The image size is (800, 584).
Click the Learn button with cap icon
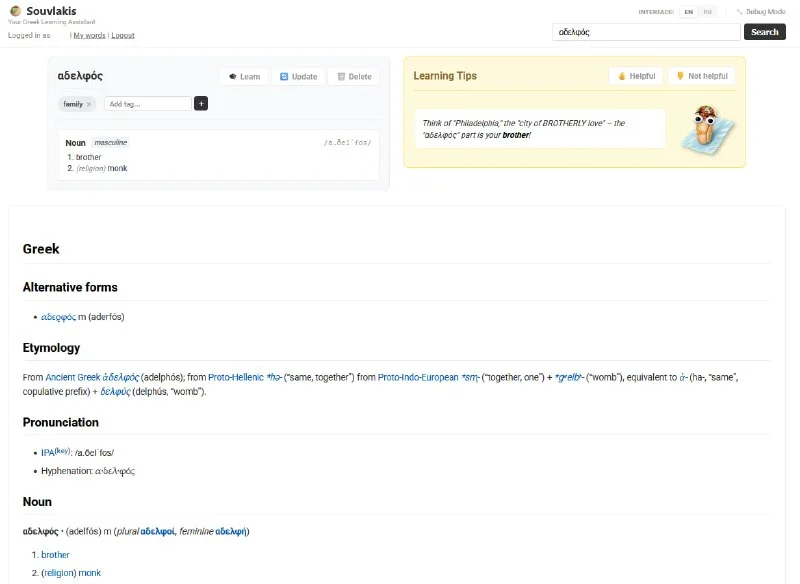(x=244, y=76)
